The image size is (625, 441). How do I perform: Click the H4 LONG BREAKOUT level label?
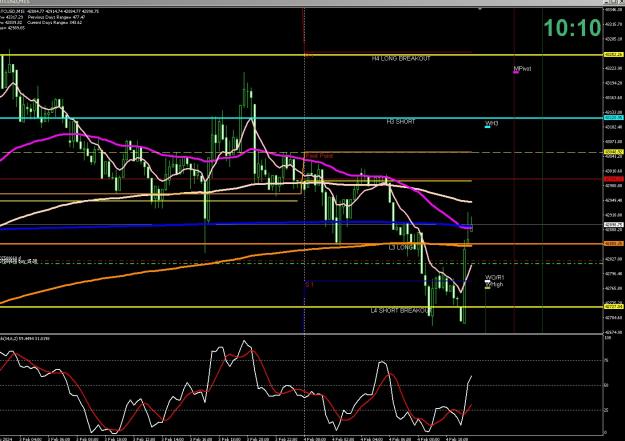[401, 59]
